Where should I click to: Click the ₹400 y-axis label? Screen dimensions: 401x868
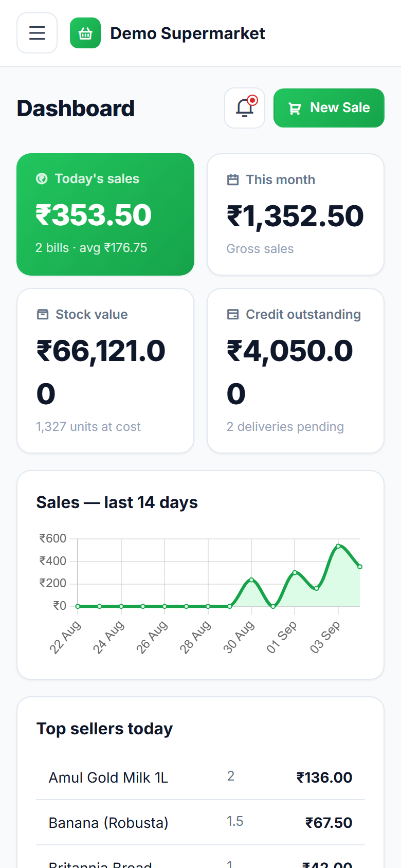coord(53,561)
